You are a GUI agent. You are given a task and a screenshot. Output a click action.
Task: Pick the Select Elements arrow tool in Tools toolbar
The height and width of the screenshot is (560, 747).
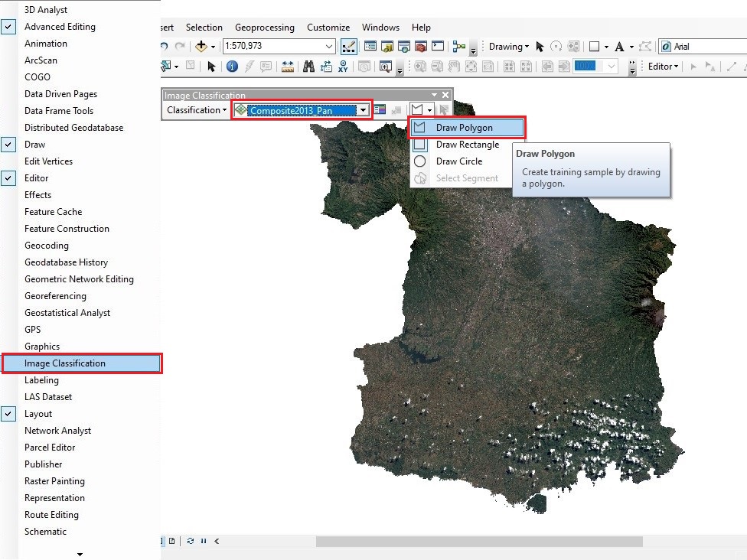pos(211,67)
